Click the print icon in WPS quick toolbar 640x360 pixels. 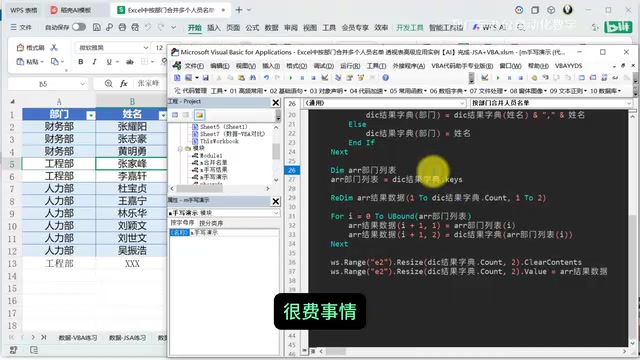[x=122, y=27]
